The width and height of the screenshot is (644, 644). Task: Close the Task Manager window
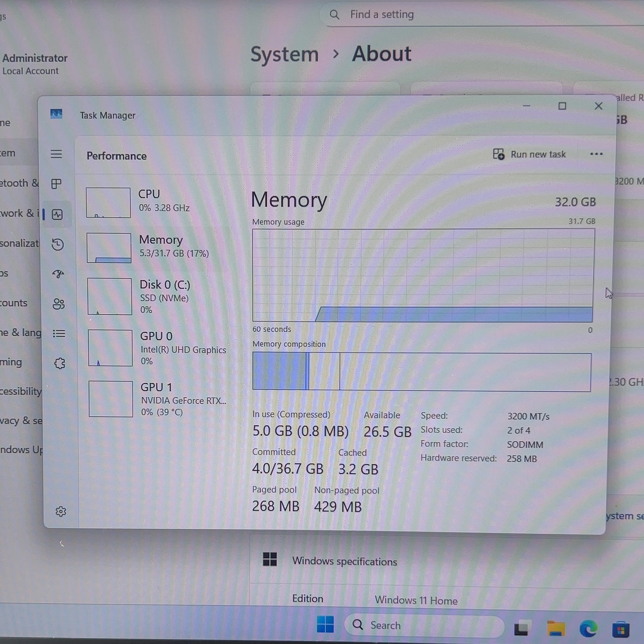tap(599, 106)
